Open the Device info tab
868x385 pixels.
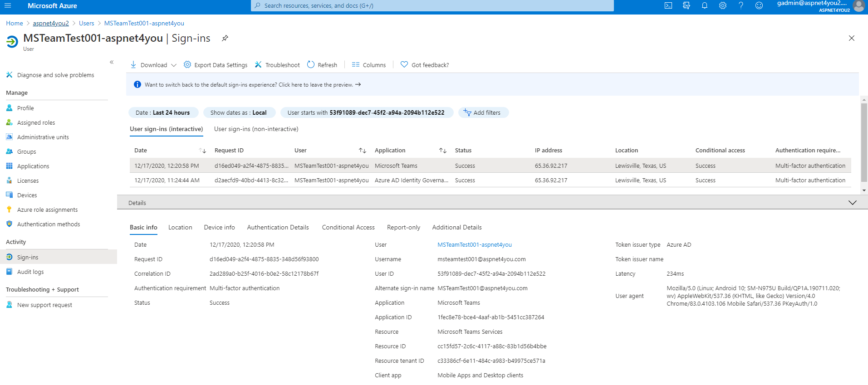220,228
